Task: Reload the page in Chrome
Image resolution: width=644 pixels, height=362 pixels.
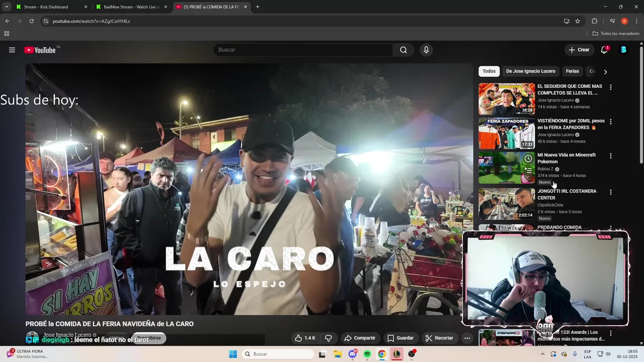Action: (x=31, y=21)
